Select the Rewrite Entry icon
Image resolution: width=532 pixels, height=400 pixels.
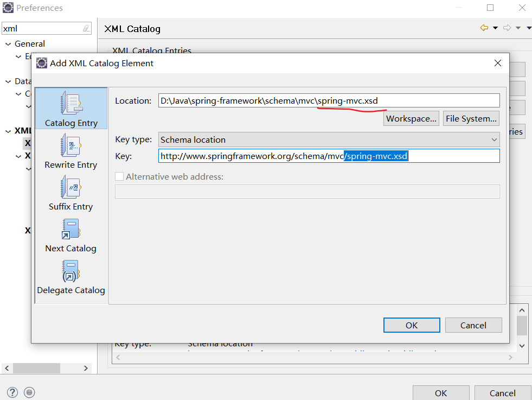click(71, 145)
